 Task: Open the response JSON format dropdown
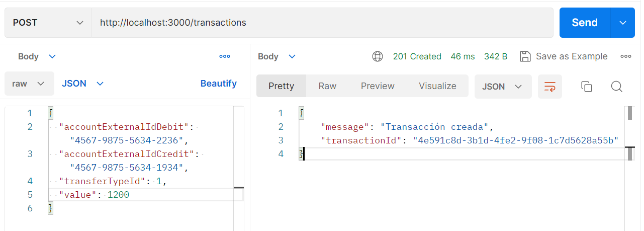tap(503, 87)
